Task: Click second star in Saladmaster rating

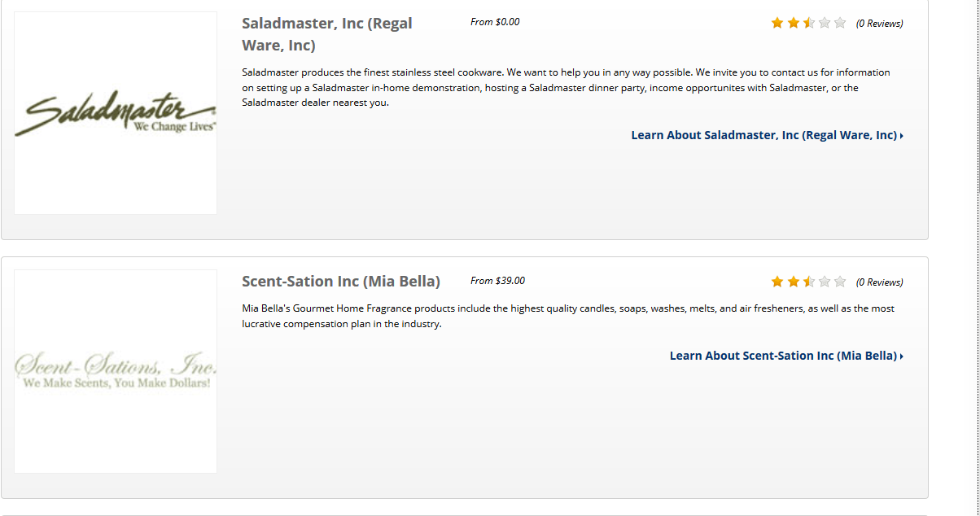Action: point(794,23)
